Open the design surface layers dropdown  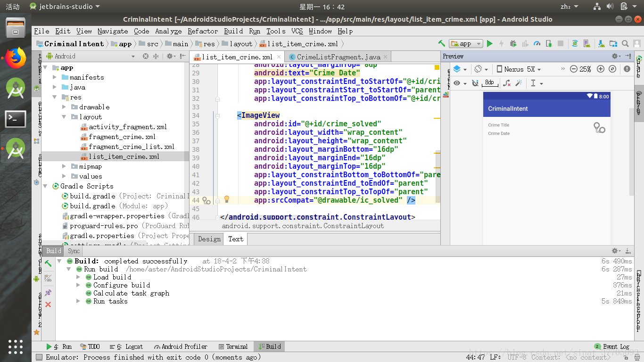460,69
